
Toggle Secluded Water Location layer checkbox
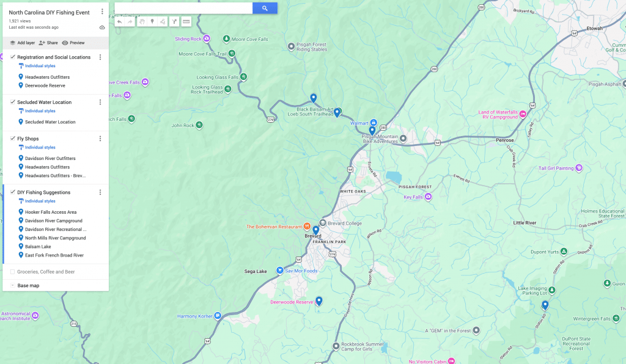pos(13,101)
